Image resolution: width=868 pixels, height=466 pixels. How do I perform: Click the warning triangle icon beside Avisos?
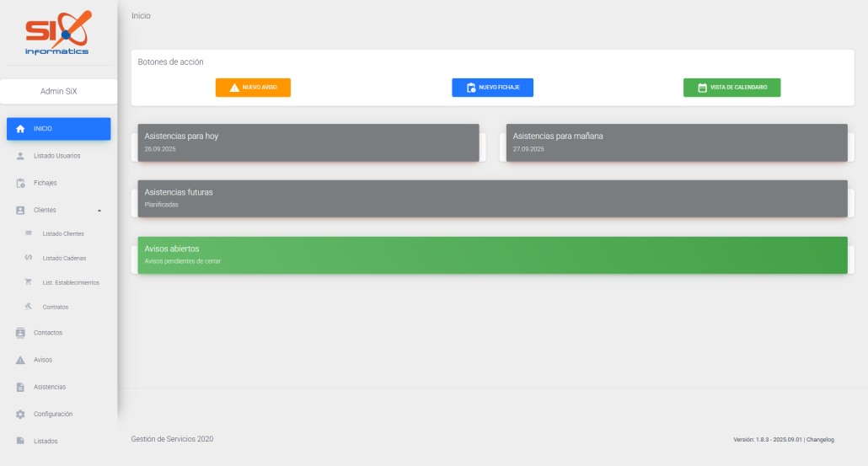coord(21,360)
